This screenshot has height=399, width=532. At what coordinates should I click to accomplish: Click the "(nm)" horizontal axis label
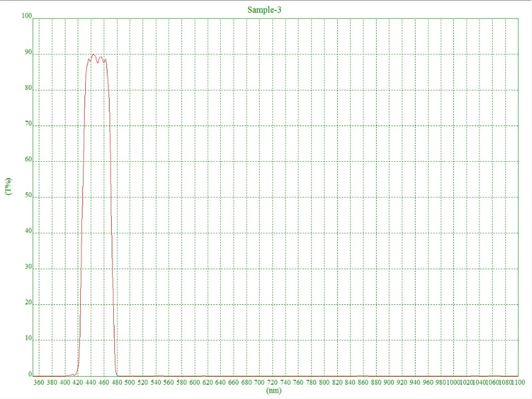tap(274, 390)
